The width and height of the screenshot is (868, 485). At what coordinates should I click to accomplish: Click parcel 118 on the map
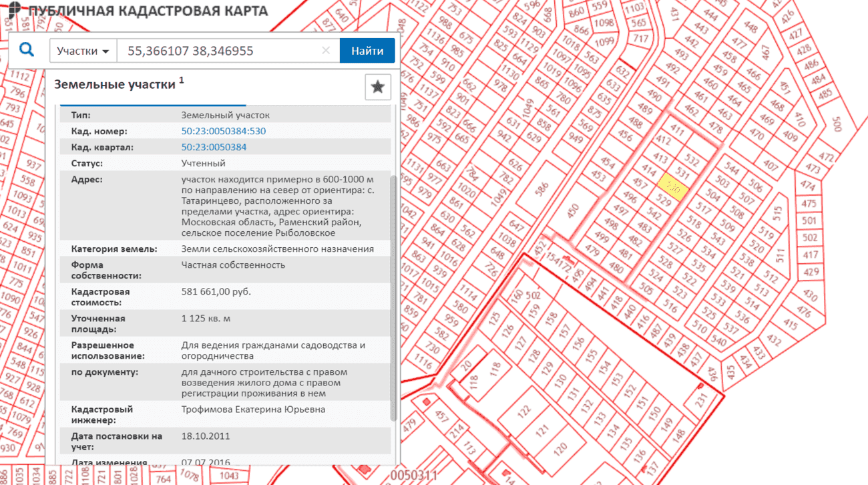coord(495,367)
